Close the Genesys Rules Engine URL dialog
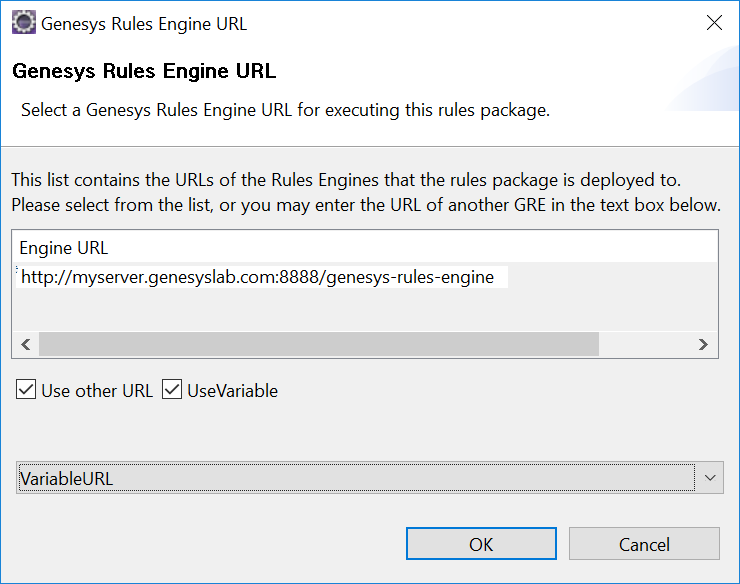 714,22
